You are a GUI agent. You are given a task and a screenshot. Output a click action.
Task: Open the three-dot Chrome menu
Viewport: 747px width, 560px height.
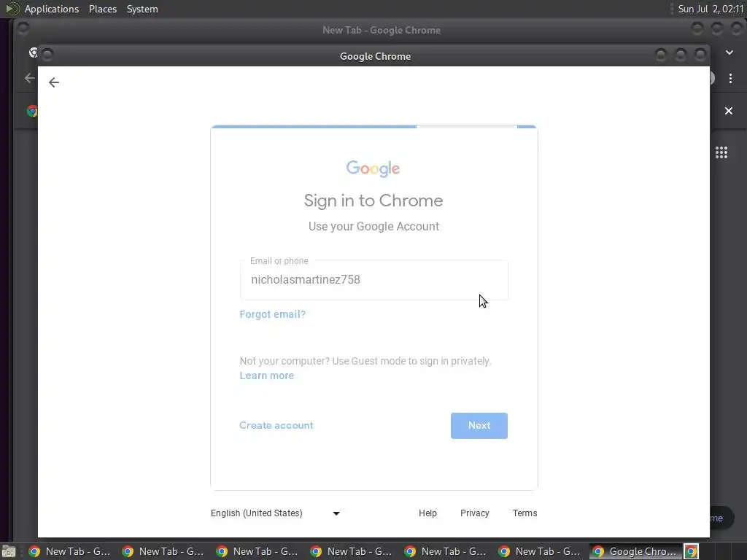coord(730,79)
